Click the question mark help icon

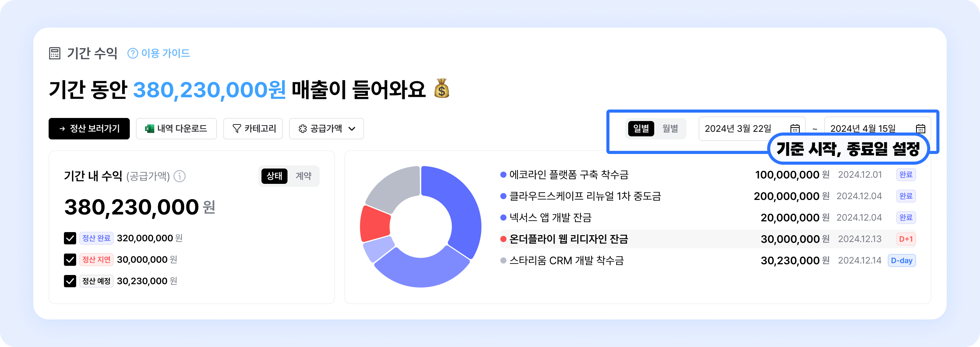coord(132,53)
